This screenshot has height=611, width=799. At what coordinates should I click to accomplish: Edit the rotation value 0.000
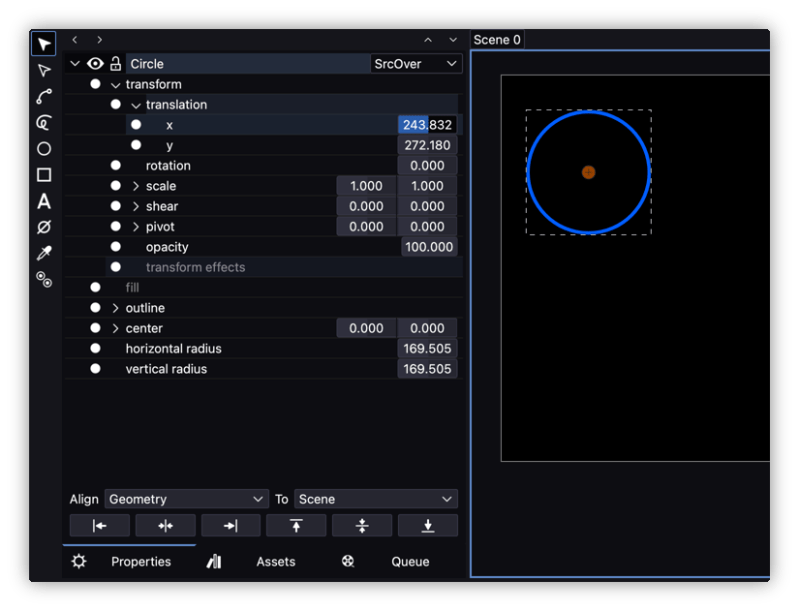pos(427,166)
